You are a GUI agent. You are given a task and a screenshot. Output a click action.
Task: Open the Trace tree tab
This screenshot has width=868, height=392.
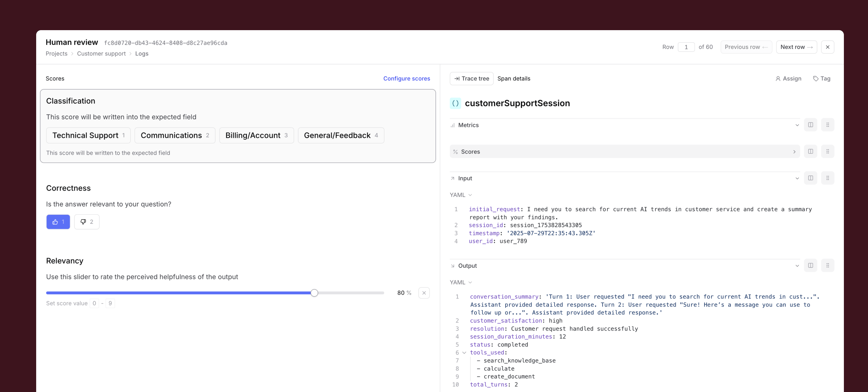click(x=471, y=78)
